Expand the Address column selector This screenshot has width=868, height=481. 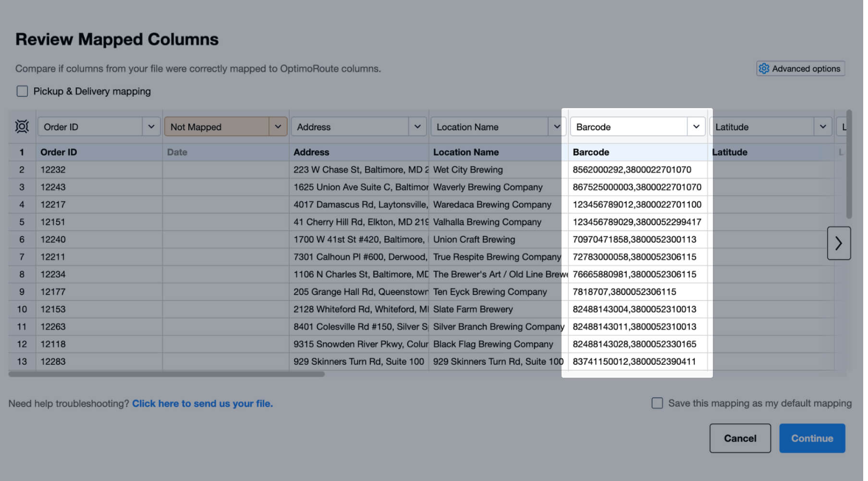(x=417, y=126)
